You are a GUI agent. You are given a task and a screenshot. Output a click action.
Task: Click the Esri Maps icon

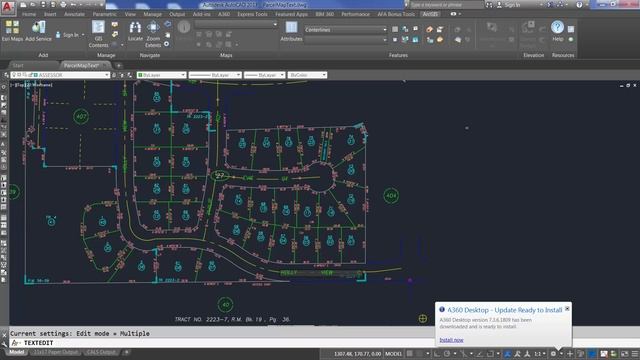(11, 28)
